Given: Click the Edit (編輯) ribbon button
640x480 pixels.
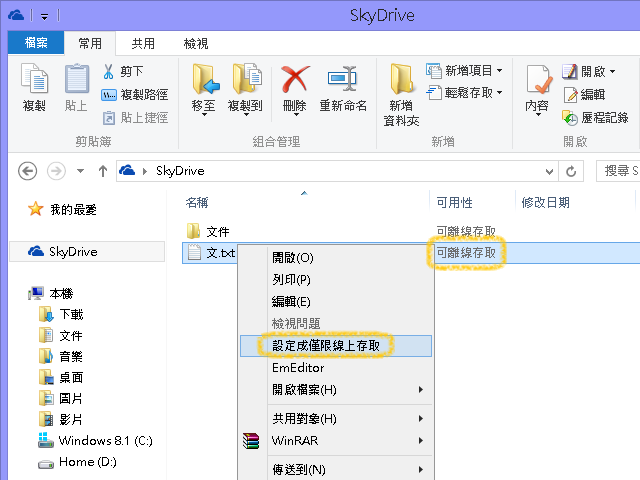Looking at the screenshot, I should (x=584, y=95).
